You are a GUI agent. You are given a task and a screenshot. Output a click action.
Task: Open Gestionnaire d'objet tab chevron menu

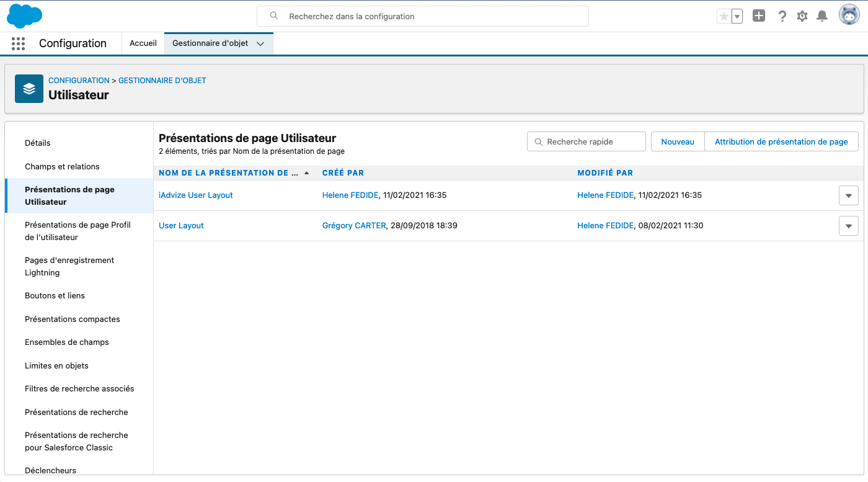[x=260, y=43]
